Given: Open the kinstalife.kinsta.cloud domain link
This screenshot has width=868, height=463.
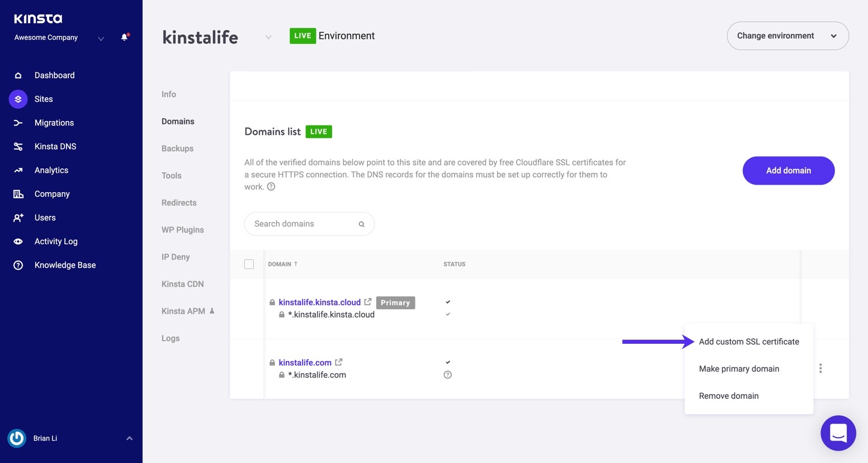Looking at the screenshot, I should click(x=319, y=302).
